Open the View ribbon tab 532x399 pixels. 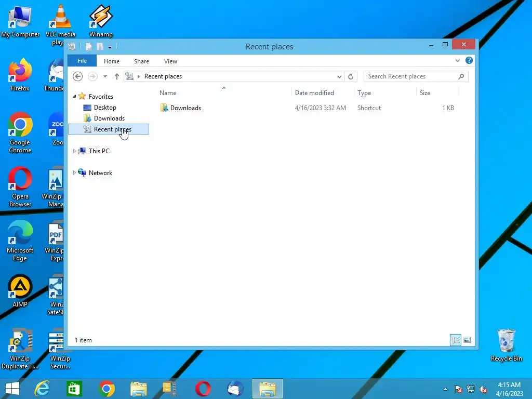[x=170, y=61]
